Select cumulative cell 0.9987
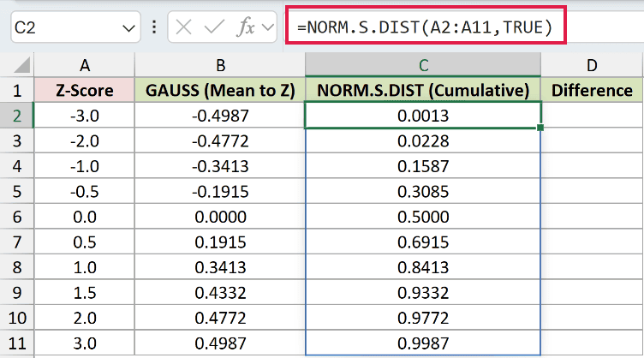This screenshot has height=358, width=644. click(423, 343)
